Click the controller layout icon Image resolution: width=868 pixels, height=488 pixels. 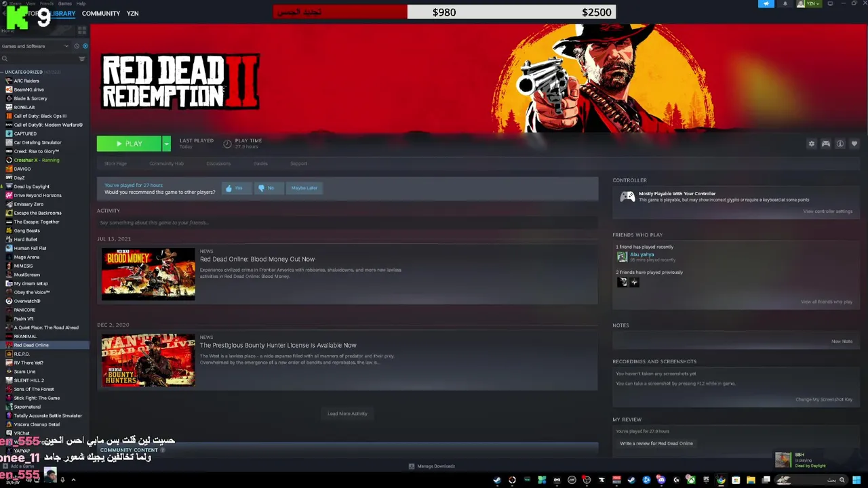pyautogui.click(x=826, y=144)
